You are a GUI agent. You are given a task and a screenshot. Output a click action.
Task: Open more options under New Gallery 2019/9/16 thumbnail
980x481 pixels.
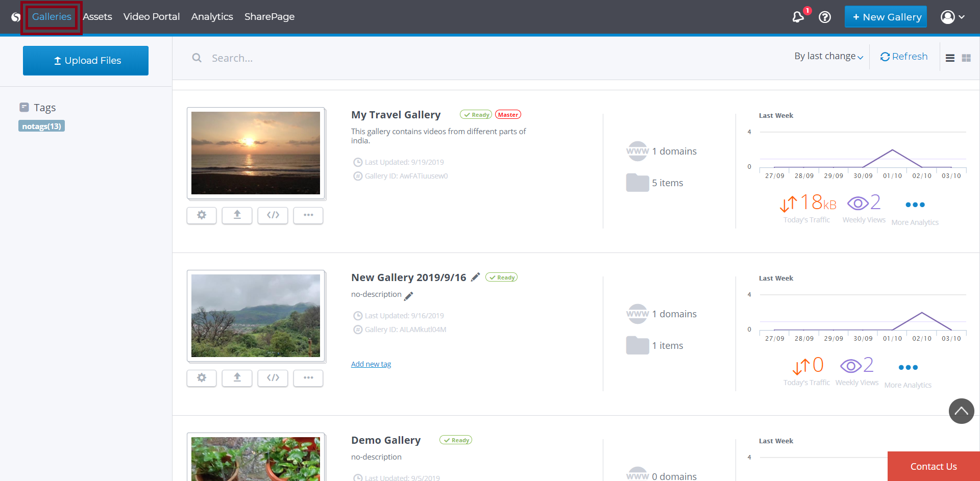[x=308, y=378]
